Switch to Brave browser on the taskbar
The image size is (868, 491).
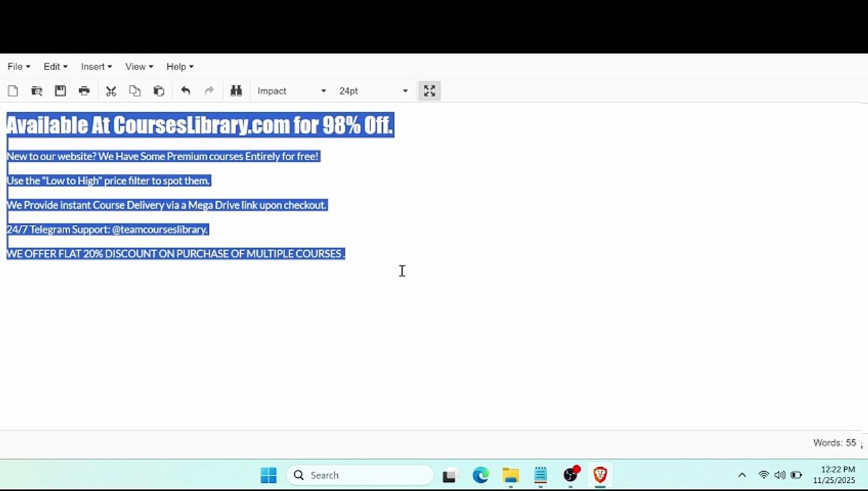coord(601,475)
